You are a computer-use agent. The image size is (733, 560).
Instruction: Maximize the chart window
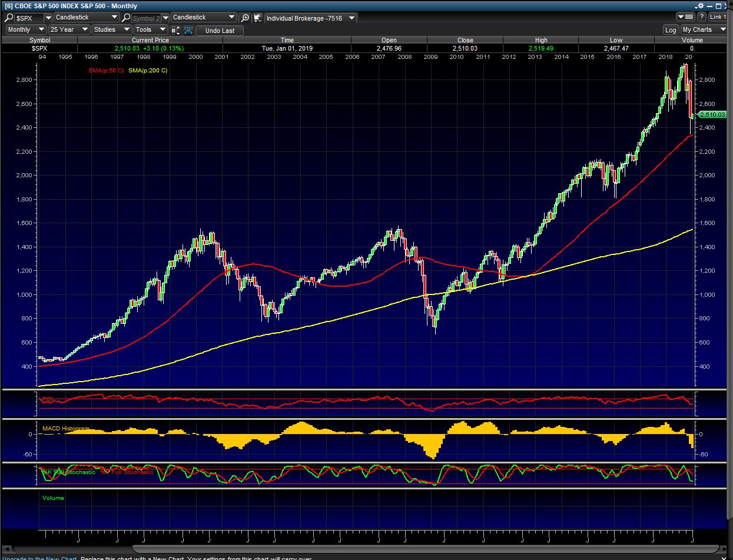[x=719, y=5]
